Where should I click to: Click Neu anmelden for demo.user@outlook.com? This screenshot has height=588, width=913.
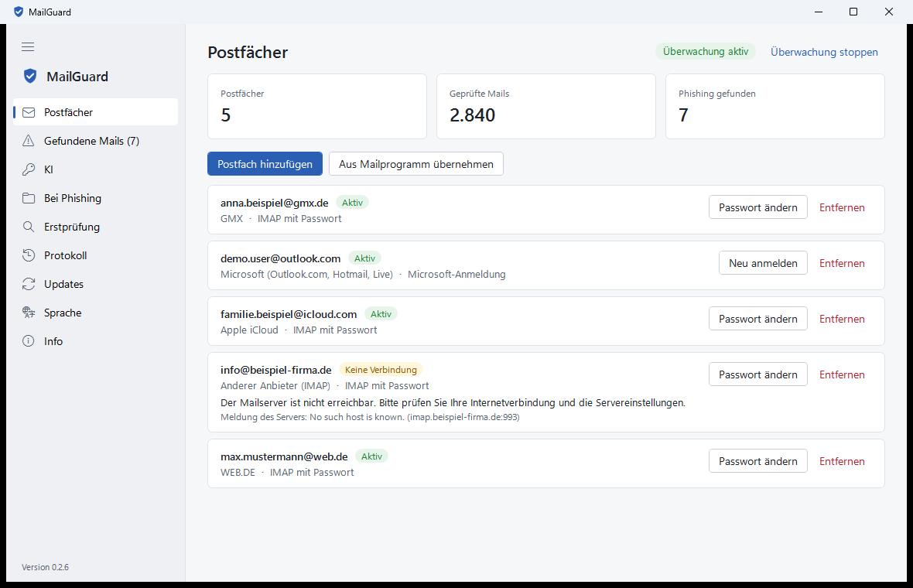[x=764, y=263]
